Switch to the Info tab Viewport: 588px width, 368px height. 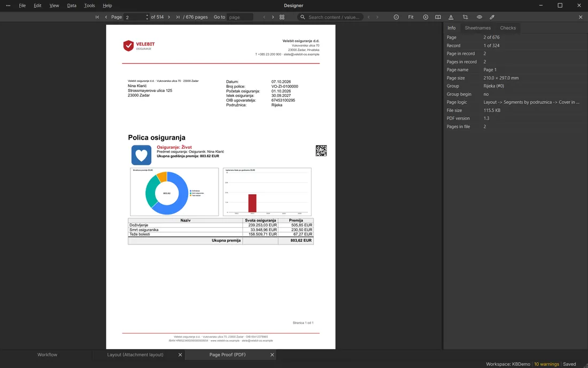pyautogui.click(x=452, y=28)
